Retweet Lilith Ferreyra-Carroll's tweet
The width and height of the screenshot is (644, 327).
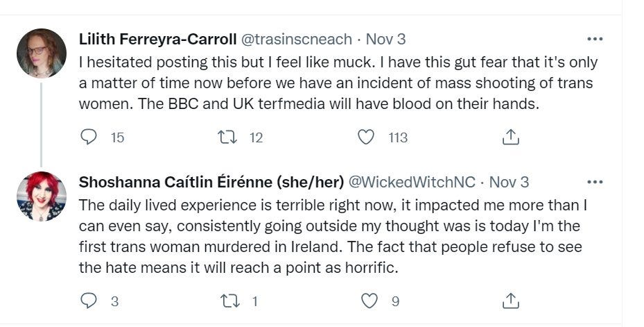point(227,137)
